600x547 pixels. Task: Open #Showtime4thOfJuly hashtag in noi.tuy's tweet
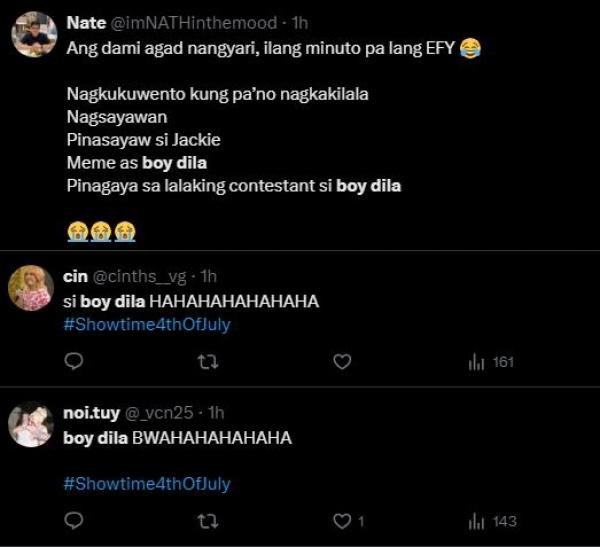(146, 483)
